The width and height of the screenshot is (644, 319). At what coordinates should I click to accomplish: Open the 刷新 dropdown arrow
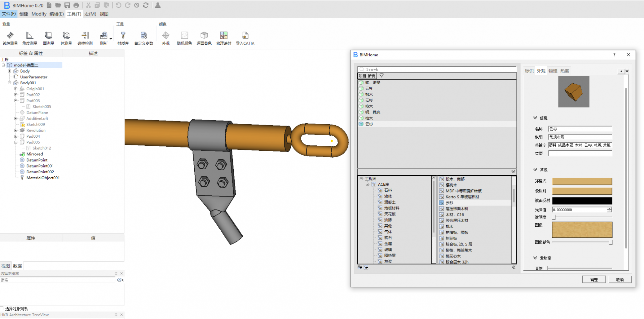coord(111,39)
